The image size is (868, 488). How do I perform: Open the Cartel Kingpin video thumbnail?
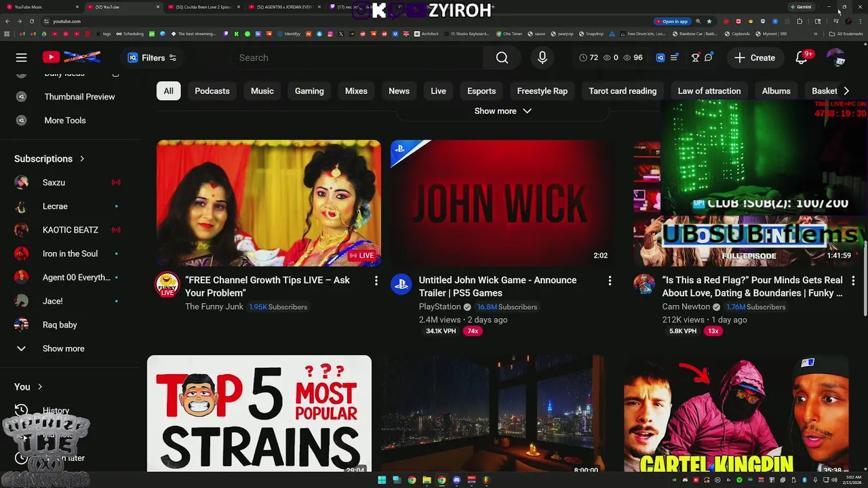pos(736,413)
